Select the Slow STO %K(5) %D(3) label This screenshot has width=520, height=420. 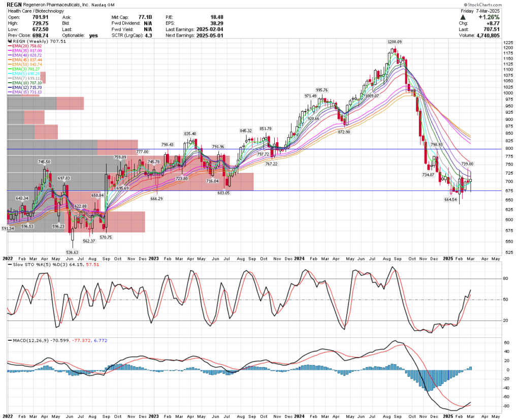(41, 264)
